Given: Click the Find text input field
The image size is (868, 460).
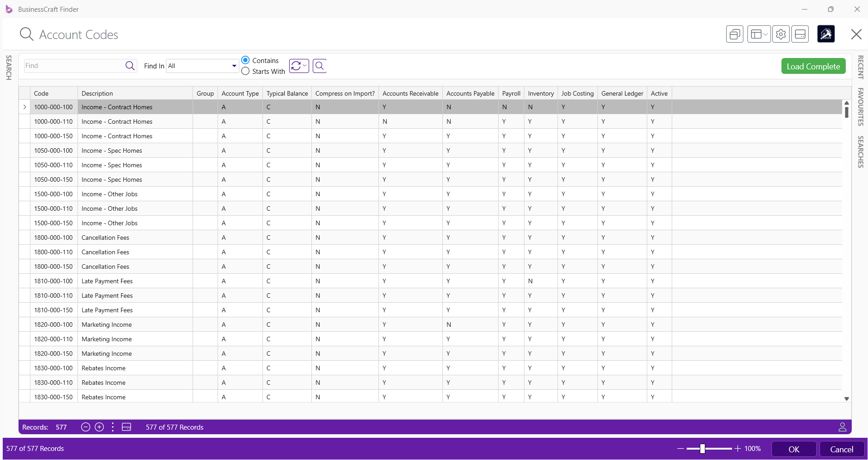Looking at the screenshot, I should (x=74, y=66).
